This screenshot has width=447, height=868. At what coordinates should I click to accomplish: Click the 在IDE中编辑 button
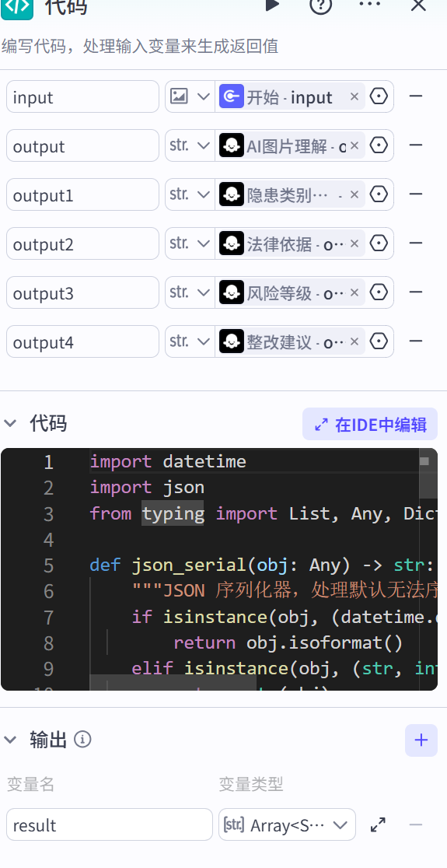pyautogui.click(x=370, y=424)
